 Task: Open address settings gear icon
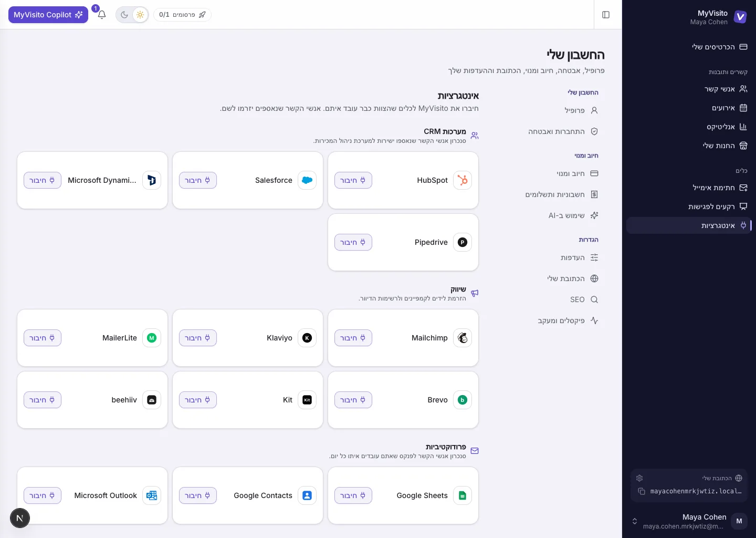639,478
